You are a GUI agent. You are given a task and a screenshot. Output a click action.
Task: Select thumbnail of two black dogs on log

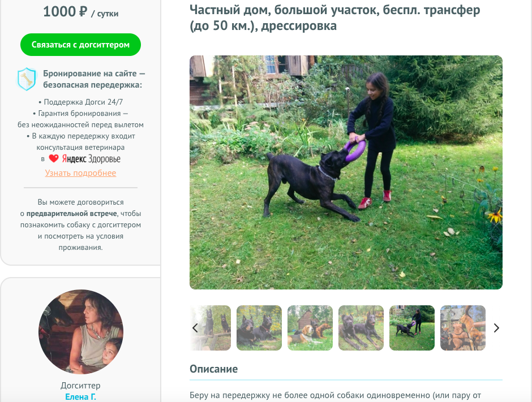tap(211, 328)
